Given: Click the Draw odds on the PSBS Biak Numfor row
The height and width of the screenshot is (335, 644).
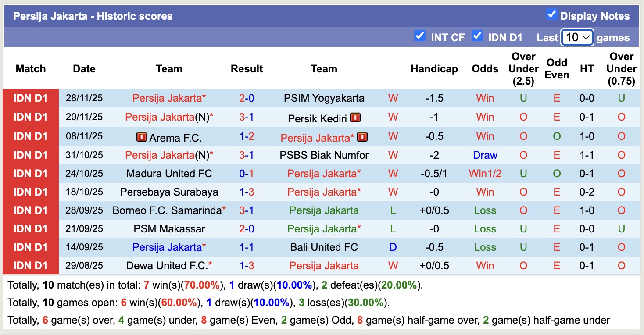Looking at the screenshot, I should (x=485, y=155).
